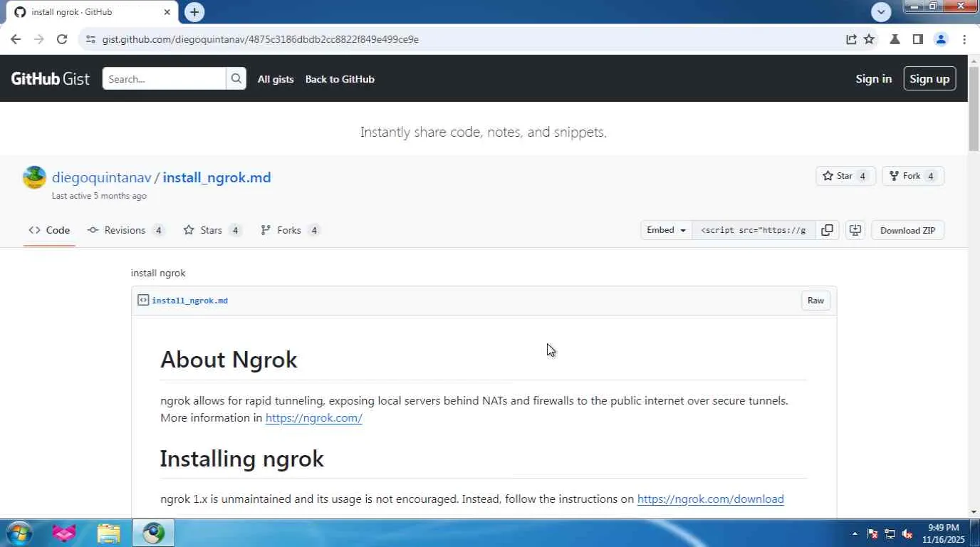View the Raw file
Viewport: 980px width, 547px height.
815,301
